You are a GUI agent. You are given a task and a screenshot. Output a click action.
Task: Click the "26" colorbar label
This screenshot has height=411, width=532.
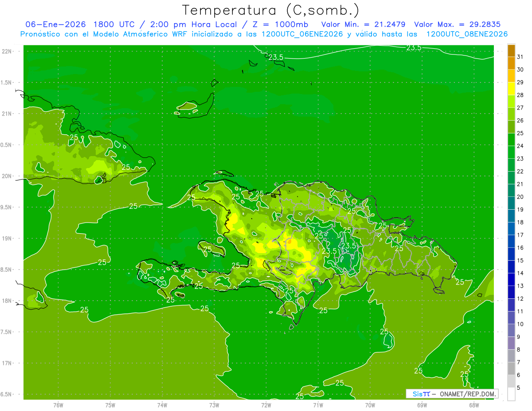(520, 121)
